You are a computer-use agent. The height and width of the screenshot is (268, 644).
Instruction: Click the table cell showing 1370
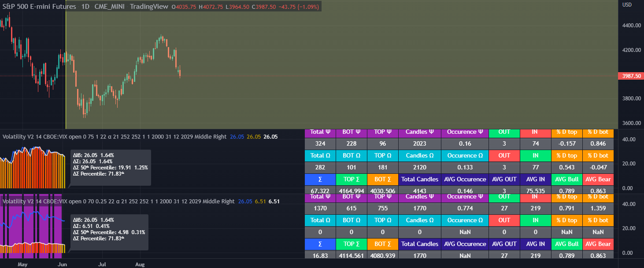pos(320,208)
